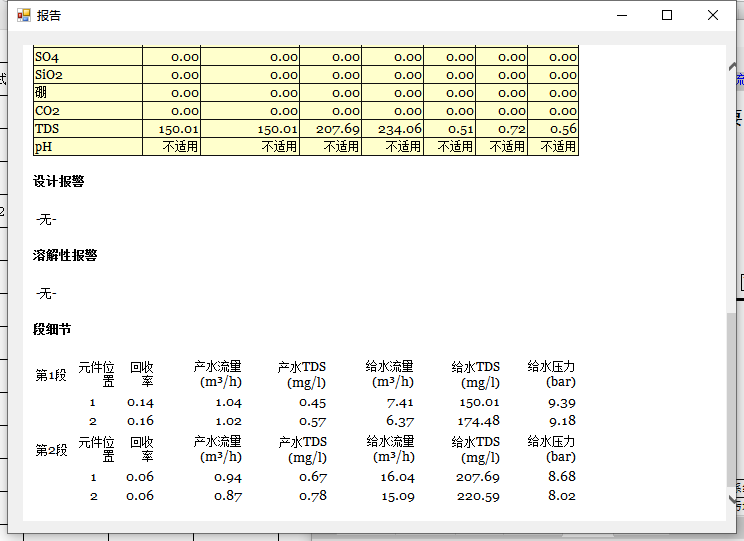Click the feed pressure value 9.39
Screen dimensions: 744x541
(x=561, y=403)
